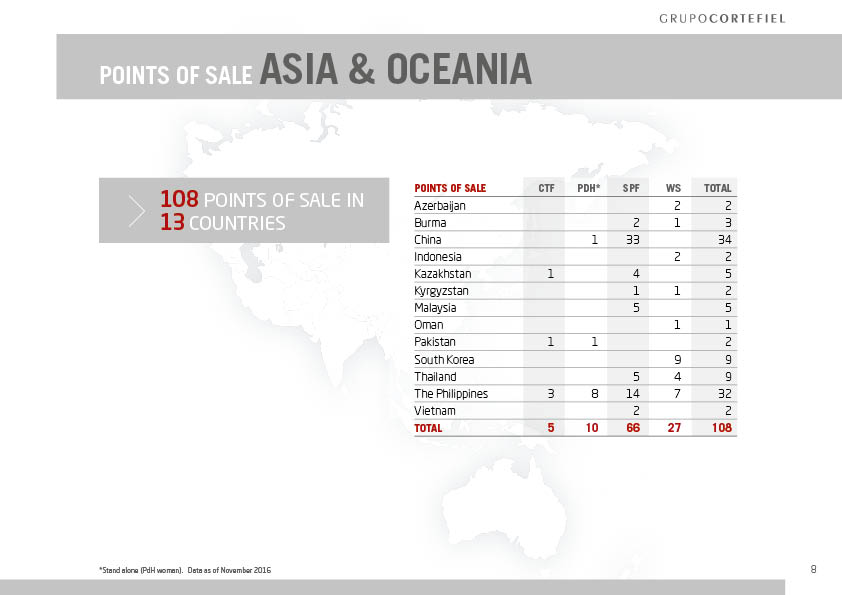Select the Pakistan row label
842x595 pixels.
click(x=435, y=342)
